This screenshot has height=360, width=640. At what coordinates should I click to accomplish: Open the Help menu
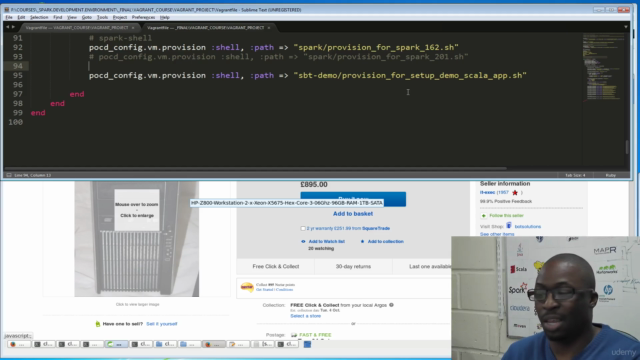click(164, 18)
